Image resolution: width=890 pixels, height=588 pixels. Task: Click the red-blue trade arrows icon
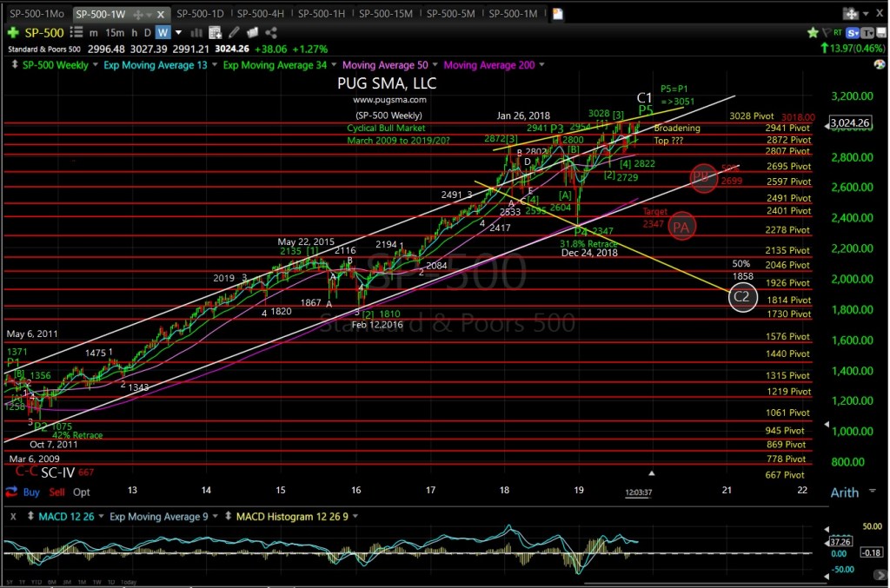point(11,492)
